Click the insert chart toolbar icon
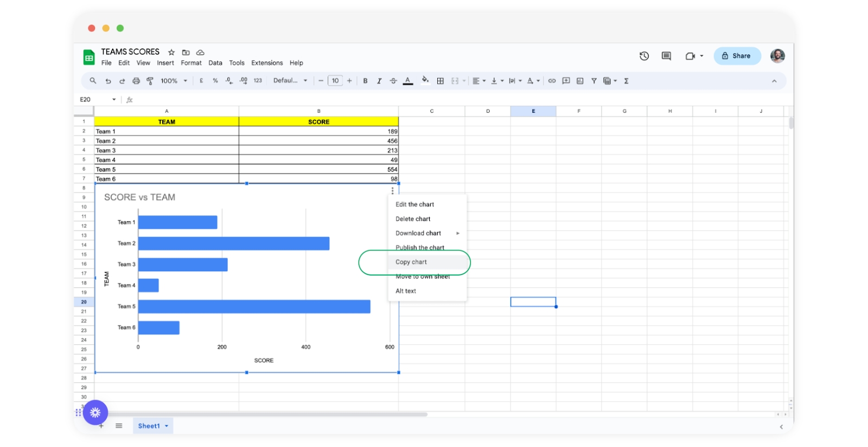This screenshot has height=447, width=868. (x=580, y=81)
